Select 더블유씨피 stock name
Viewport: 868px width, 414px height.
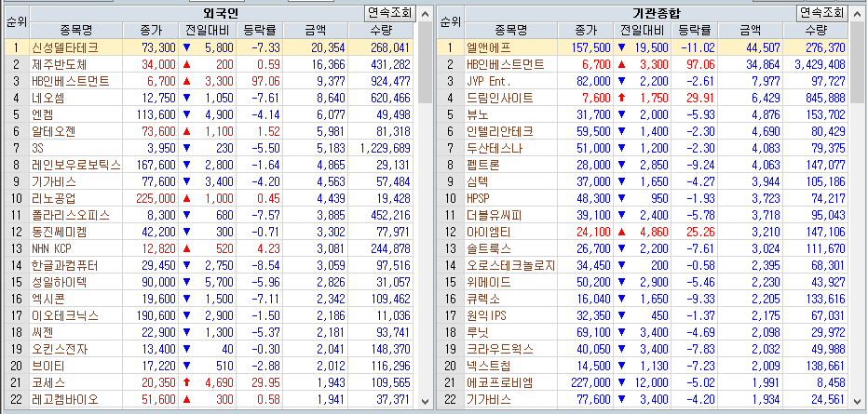pyautogui.click(x=495, y=216)
